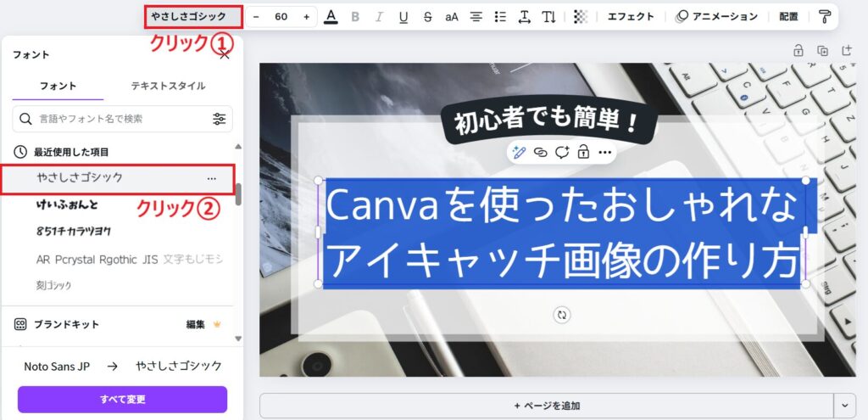Click the bullet list icon

[500, 16]
